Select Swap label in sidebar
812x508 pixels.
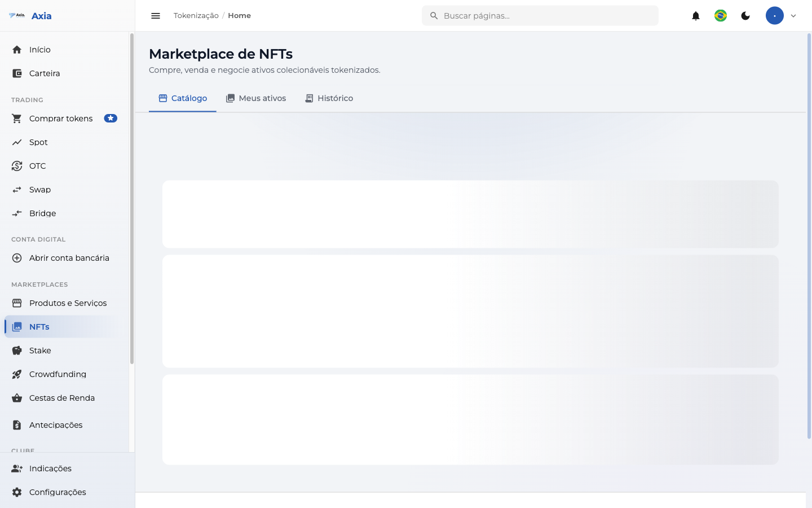pos(40,190)
